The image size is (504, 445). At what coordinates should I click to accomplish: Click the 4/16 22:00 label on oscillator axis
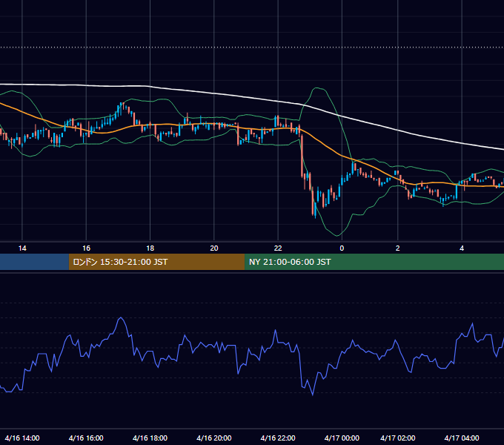click(278, 438)
